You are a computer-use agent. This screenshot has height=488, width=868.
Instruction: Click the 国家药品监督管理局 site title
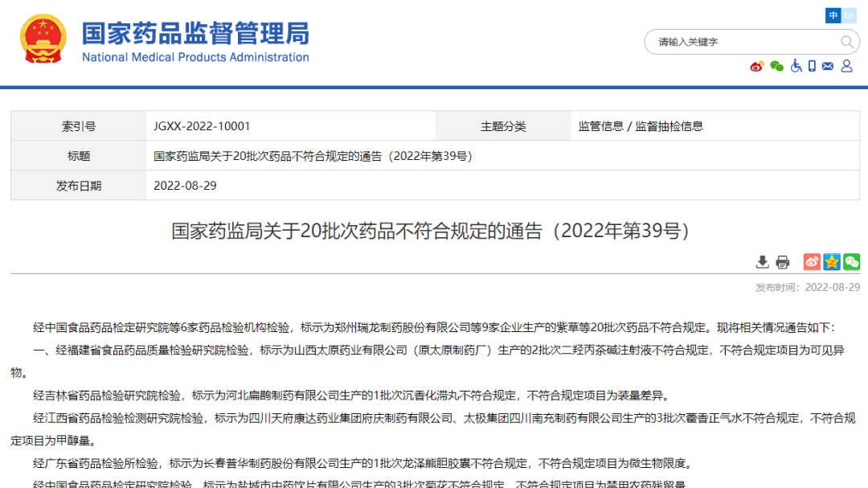click(195, 34)
